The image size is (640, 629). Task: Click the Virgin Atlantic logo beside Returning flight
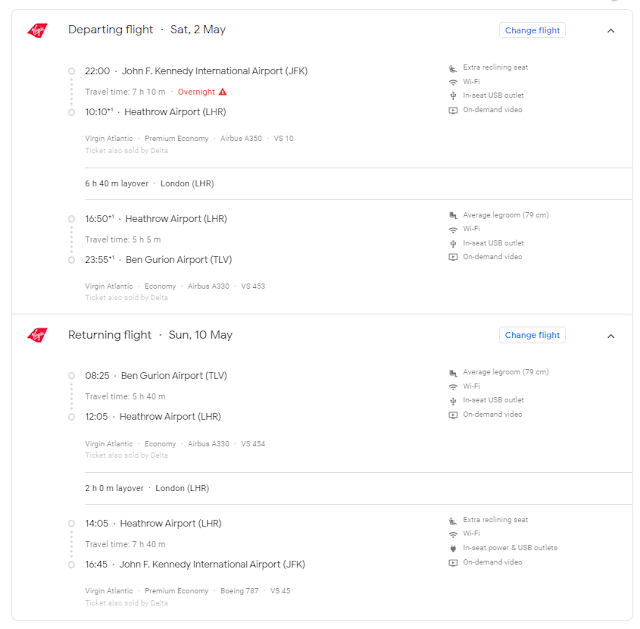37,336
